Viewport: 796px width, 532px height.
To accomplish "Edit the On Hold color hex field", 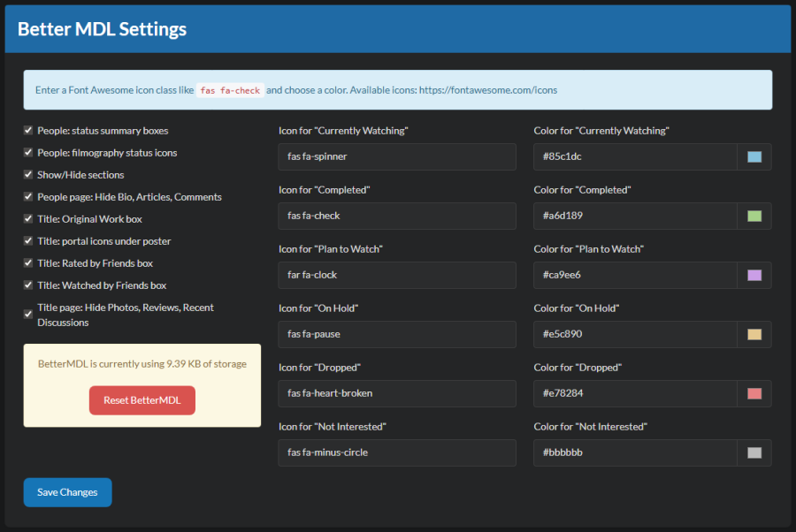I will 635,335.
